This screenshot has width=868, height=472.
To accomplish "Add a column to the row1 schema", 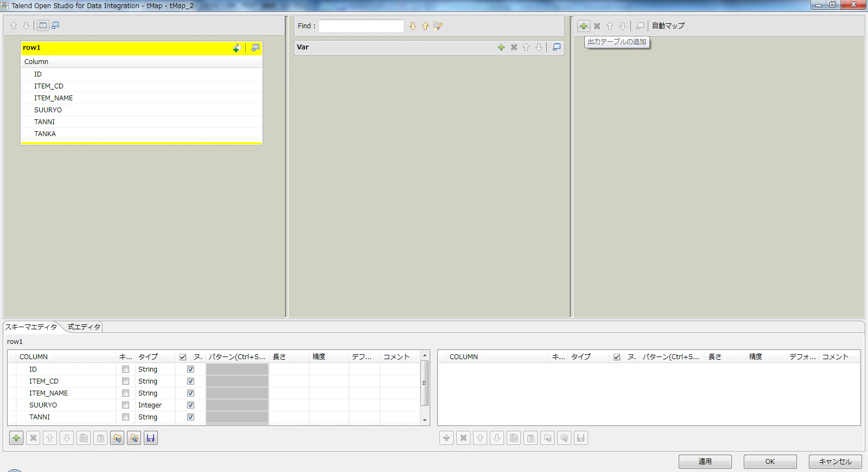I will (x=16, y=438).
